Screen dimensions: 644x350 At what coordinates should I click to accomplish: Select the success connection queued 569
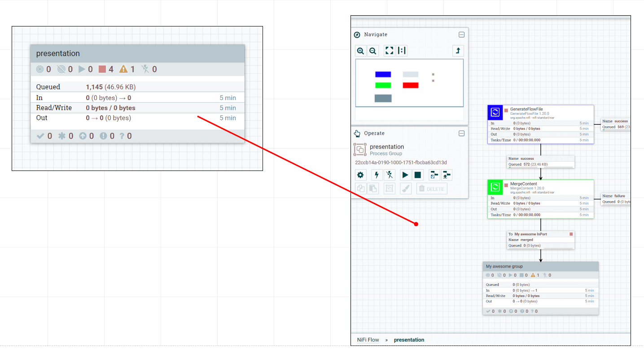(616, 124)
